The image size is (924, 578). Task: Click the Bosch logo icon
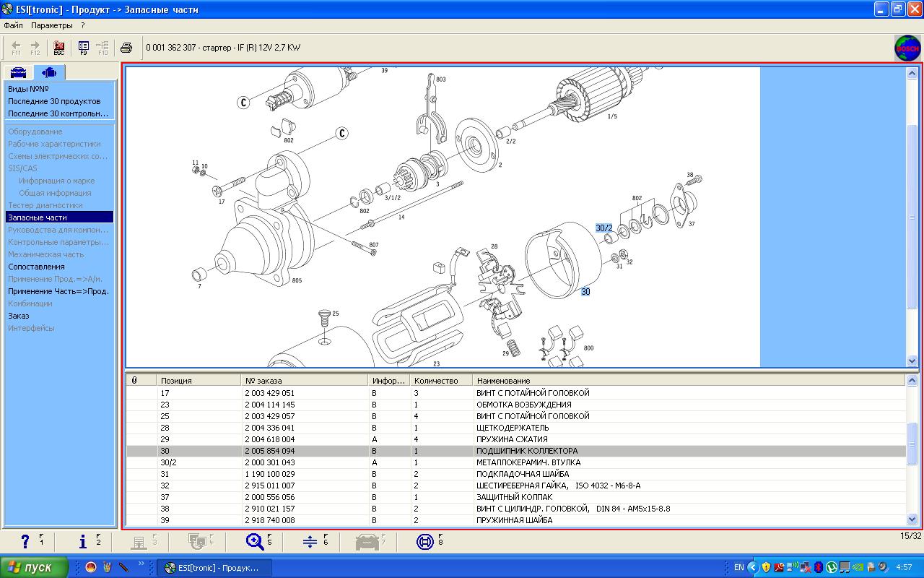[907, 48]
